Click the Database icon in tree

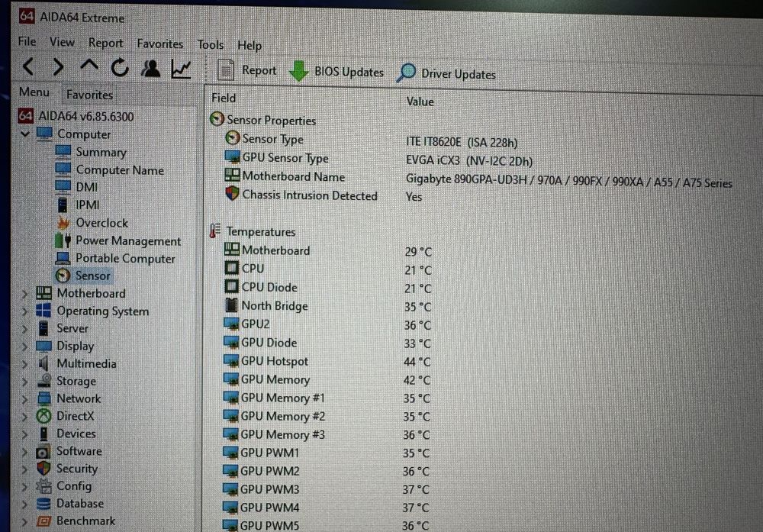(43, 504)
